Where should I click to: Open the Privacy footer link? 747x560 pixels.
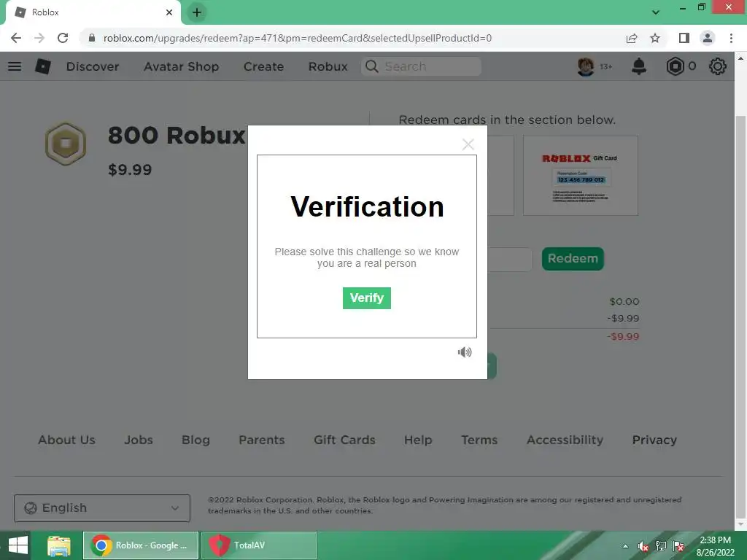click(654, 440)
